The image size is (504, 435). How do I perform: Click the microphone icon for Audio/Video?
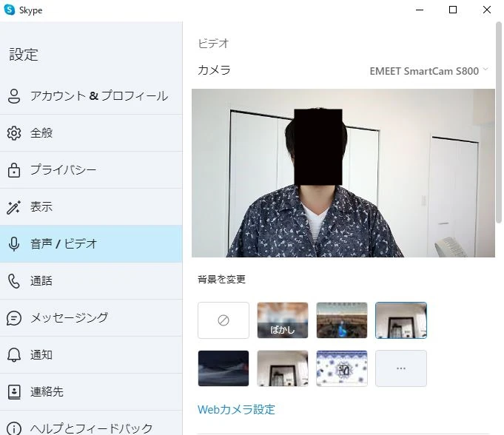(13, 244)
